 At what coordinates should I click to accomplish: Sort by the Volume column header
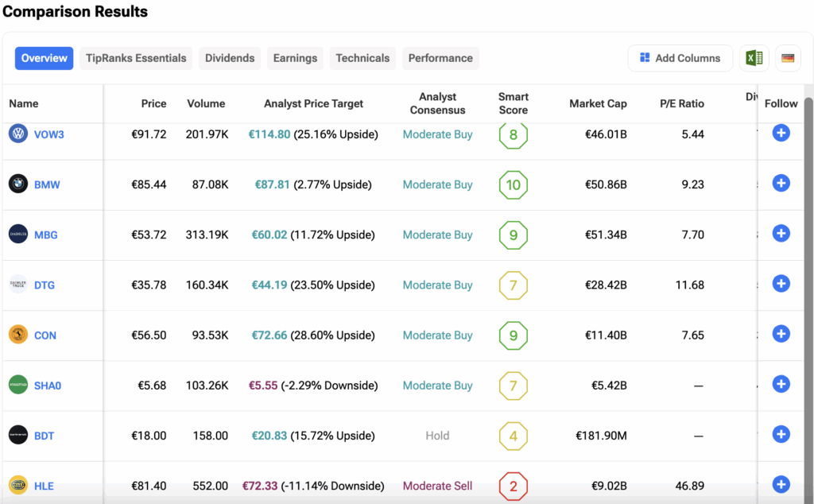click(x=206, y=103)
